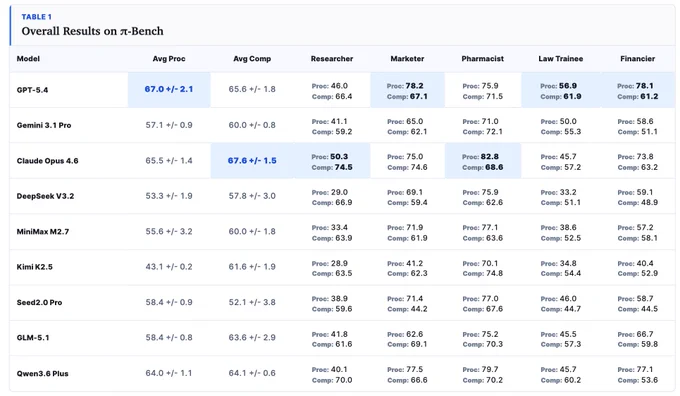Viewport: 680px width, 396px height.
Task: Select the 'Researcher' column header
Action: coord(332,59)
